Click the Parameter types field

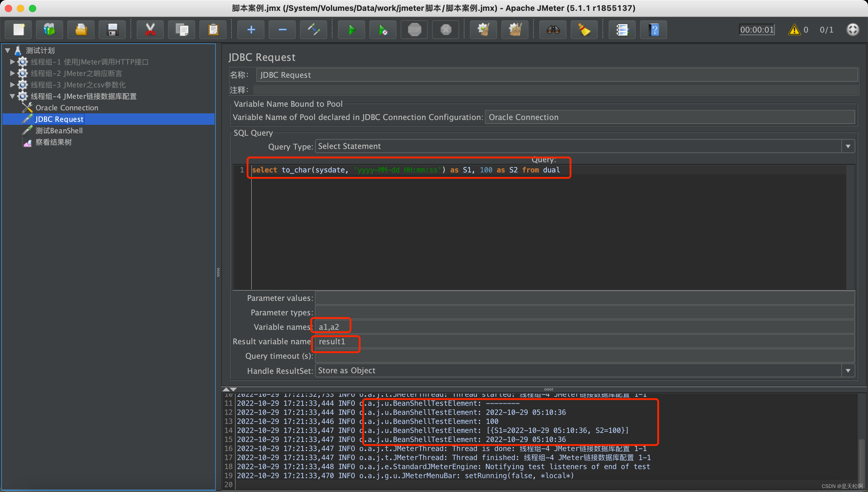585,313
